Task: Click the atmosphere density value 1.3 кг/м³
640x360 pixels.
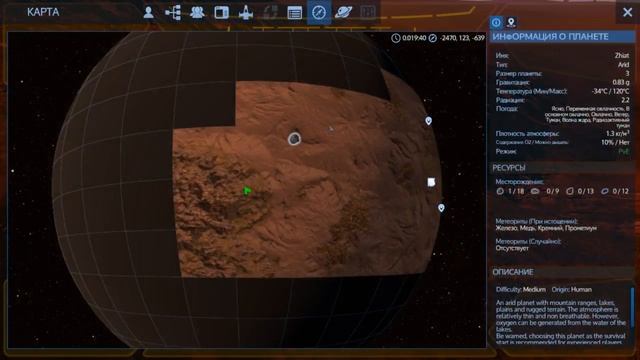Action: pos(618,133)
